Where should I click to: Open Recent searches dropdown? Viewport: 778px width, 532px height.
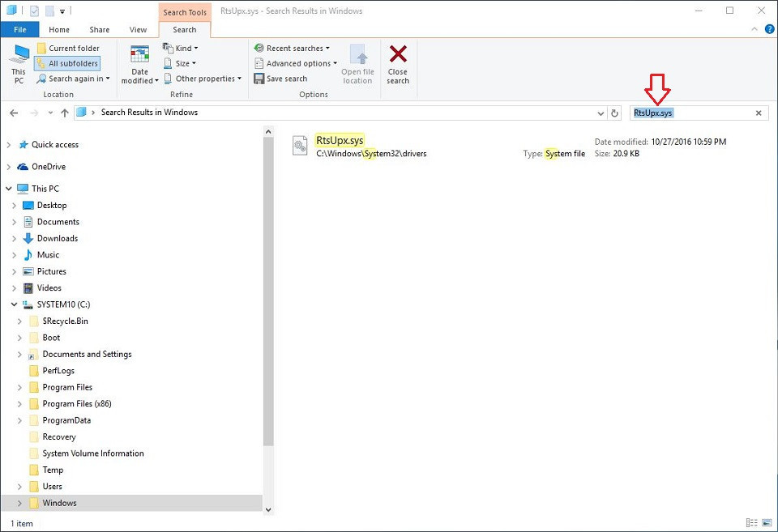coord(292,48)
